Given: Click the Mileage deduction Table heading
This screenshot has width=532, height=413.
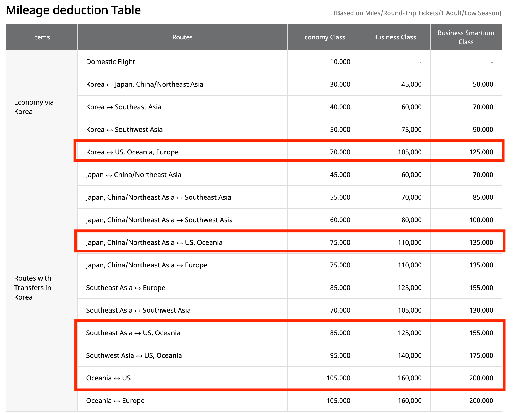Looking at the screenshot, I should [x=73, y=10].
